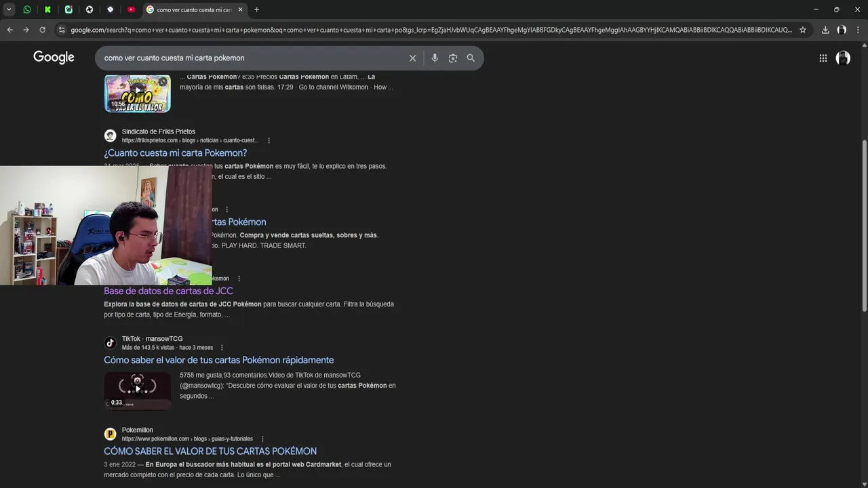This screenshot has width=868, height=488.
Task: Click the TikTok result favicon
Action: (111, 343)
